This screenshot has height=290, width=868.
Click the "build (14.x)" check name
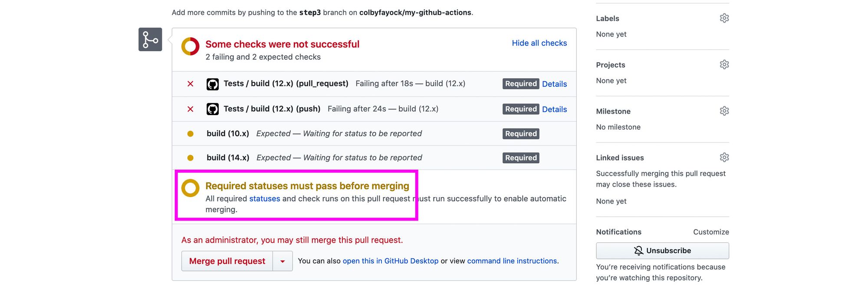pyautogui.click(x=228, y=158)
